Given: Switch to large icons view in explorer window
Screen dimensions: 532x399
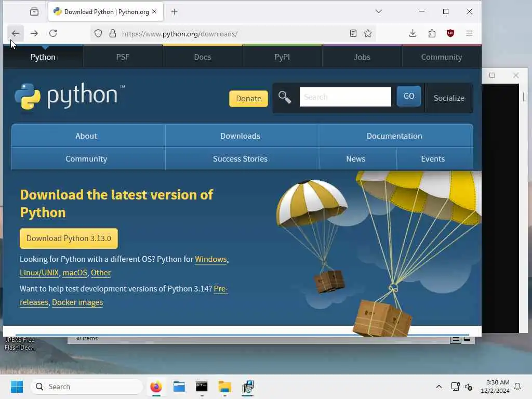Looking at the screenshot, I should pyautogui.click(x=467, y=339).
